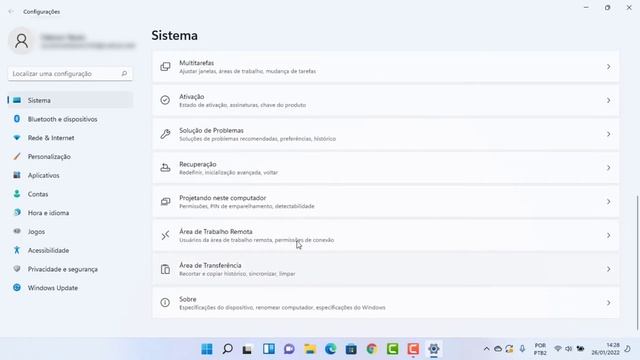Open Google Chrome from the taskbar

point(372,349)
